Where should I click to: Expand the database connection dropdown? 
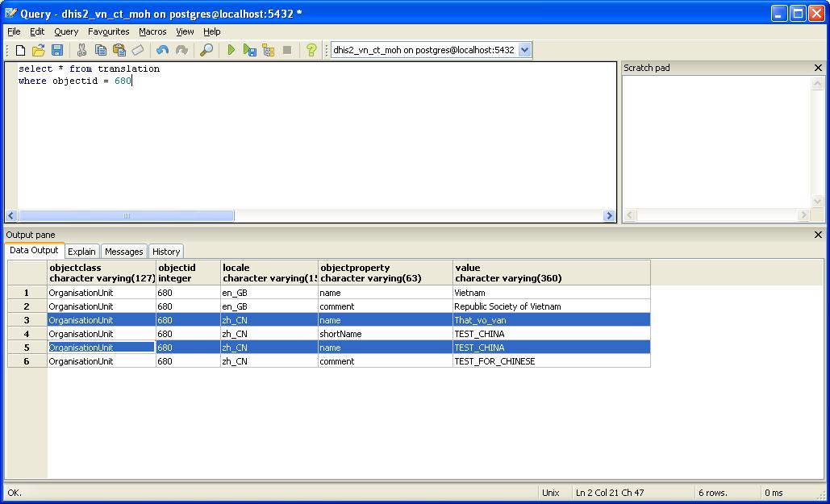525,50
